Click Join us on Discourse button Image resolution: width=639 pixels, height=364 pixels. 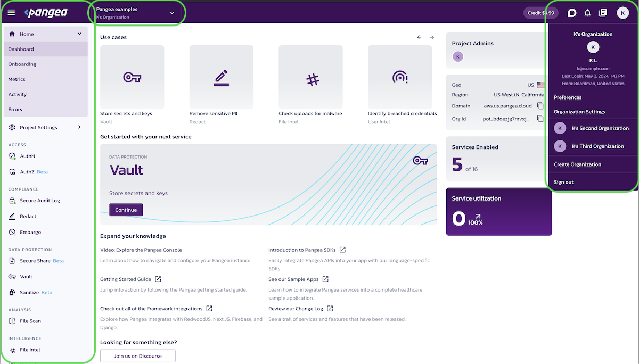click(x=137, y=355)
